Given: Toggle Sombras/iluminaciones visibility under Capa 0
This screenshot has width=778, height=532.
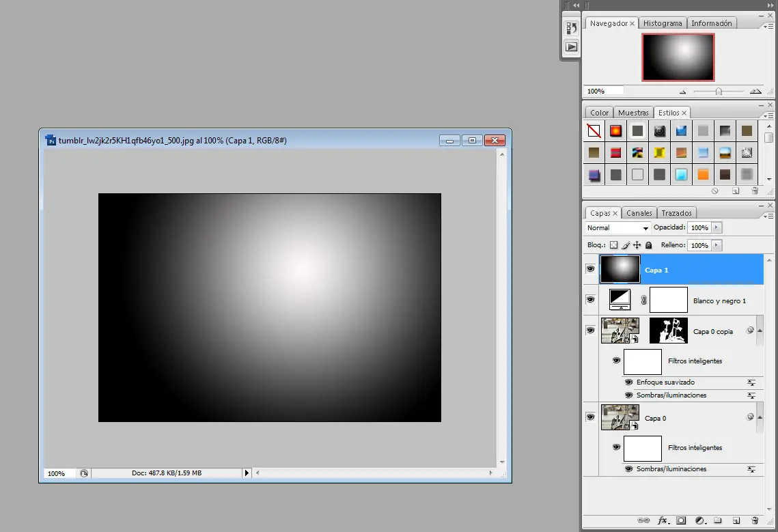Looking at the screenshot, I should (x=628, y=468).
